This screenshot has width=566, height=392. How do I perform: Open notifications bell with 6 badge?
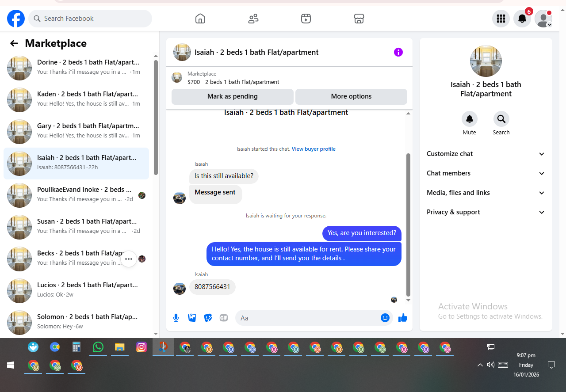point(522,19)
